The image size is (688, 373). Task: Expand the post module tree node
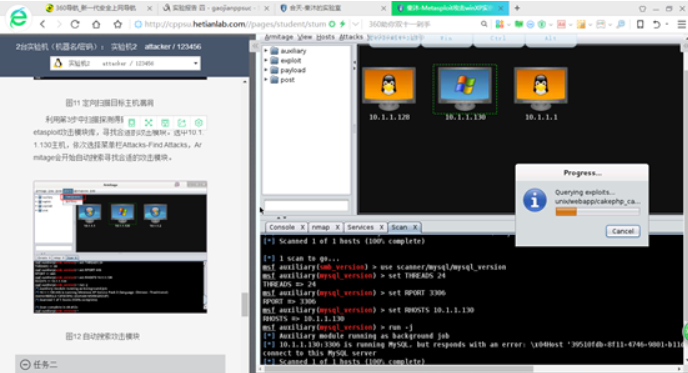[x=266, y=80]
